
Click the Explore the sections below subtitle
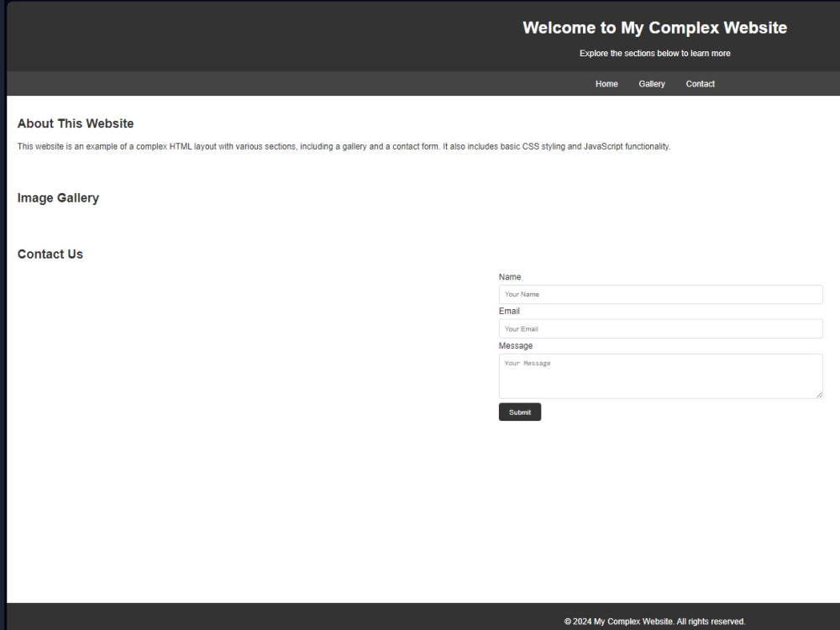(654, 54)
